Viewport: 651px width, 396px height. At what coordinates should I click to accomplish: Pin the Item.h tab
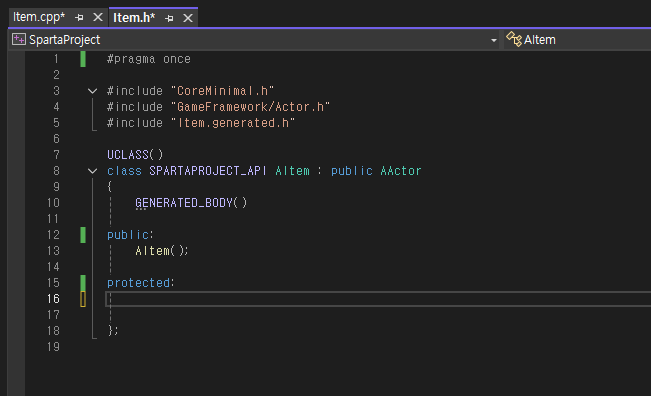(x=169, y=18)
